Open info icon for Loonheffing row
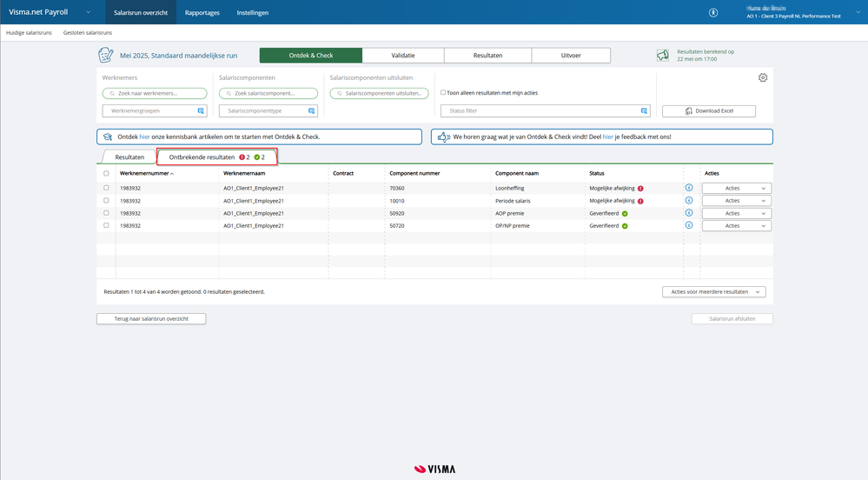868x480 pixels. [x=689, y=188]
